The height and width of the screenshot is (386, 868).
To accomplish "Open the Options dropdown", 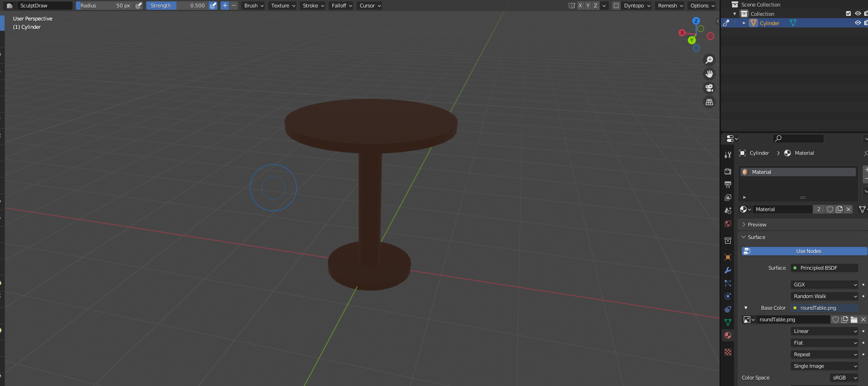I will (702, 6).
